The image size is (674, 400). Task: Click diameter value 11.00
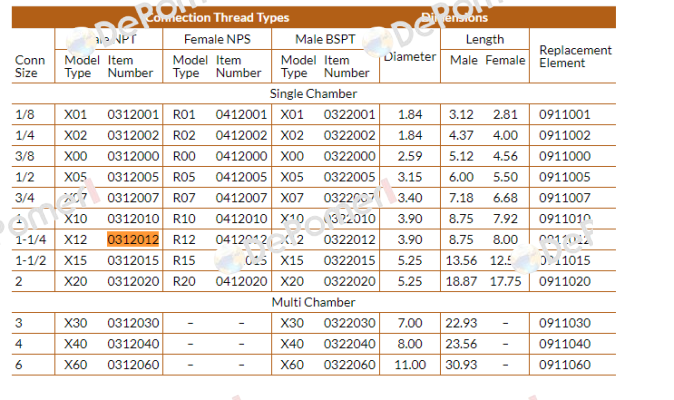(x=410, y=365)
